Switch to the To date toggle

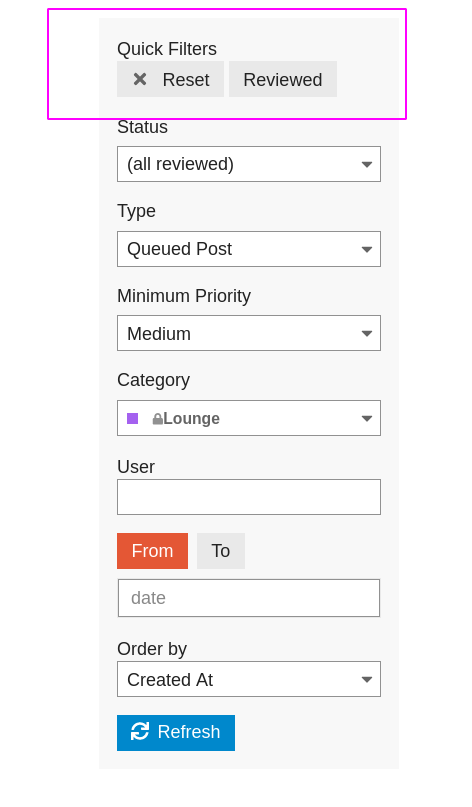221,551
